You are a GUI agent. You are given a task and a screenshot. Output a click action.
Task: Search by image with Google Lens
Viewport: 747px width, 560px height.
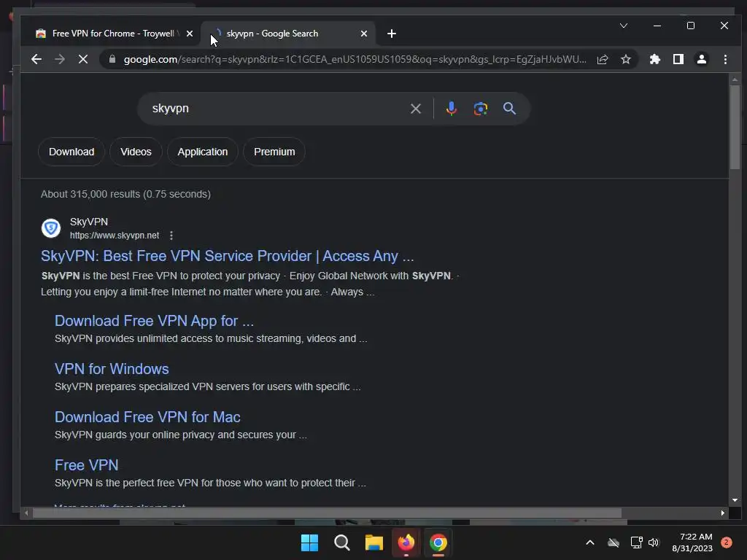coord(481,109)
